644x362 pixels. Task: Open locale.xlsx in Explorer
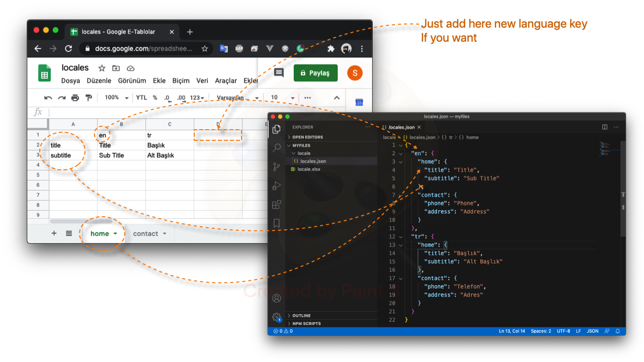click(x=308, y=169)
